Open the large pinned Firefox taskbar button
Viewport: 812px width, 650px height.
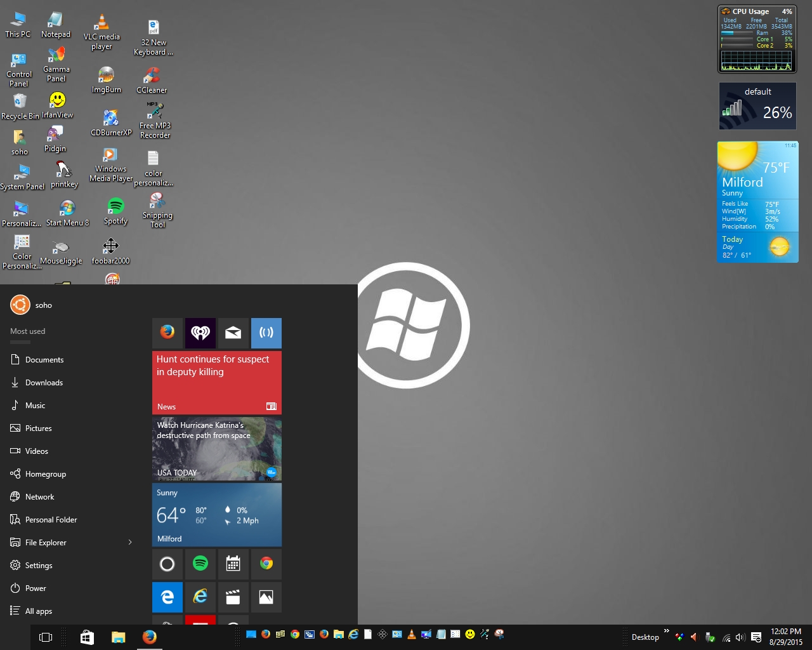click(x=150, y=637)
